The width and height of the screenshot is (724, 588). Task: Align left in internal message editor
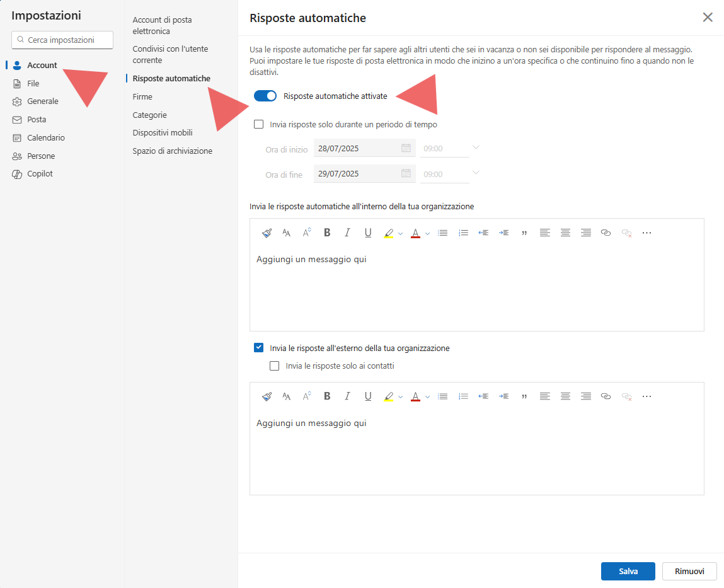click(x=545, y=233)
